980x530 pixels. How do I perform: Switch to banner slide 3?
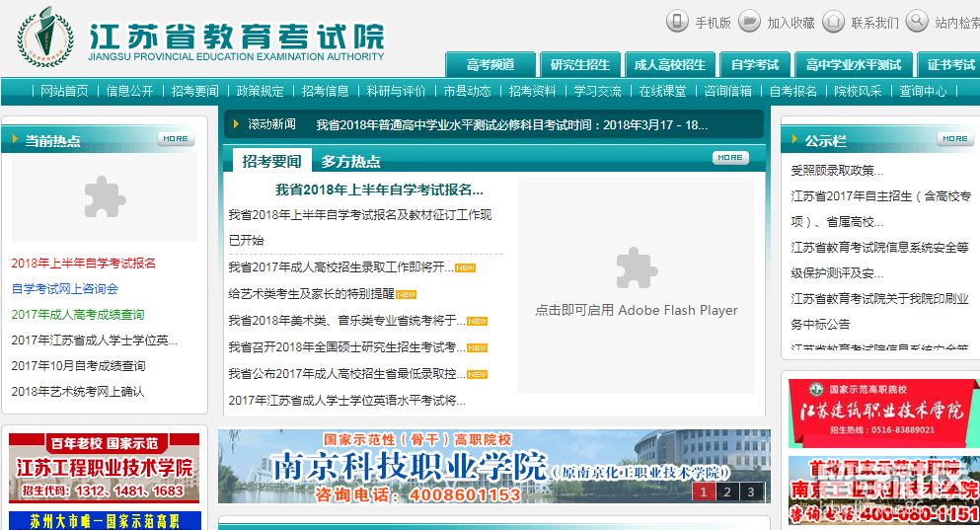coord(750,492)
